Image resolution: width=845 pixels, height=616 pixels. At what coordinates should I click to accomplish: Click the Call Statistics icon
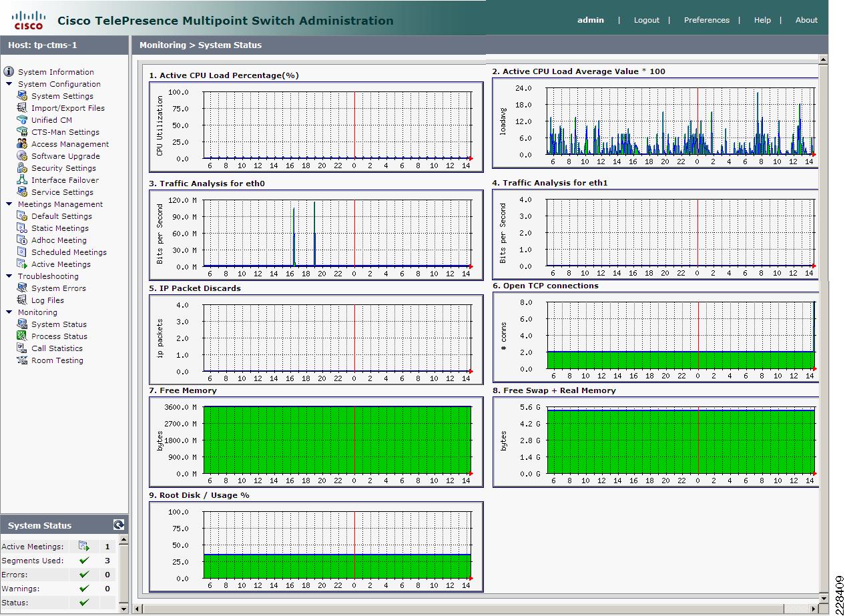(x=22, y=348)
